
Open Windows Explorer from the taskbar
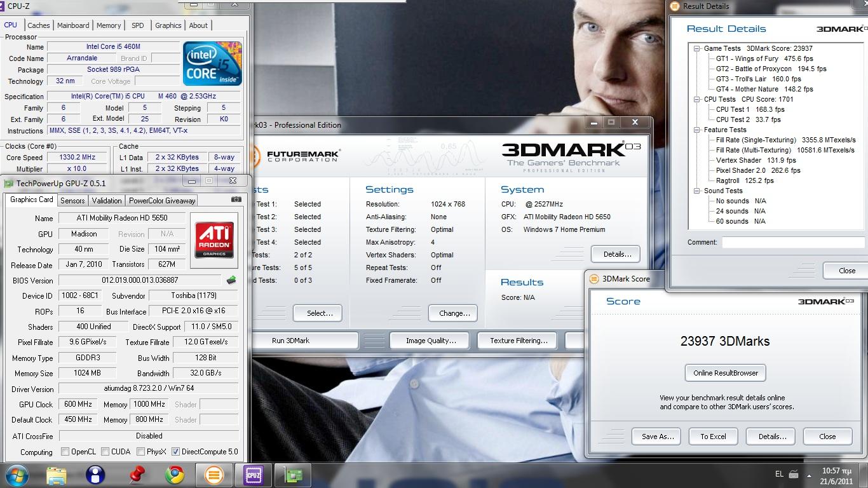coord(57,475)
